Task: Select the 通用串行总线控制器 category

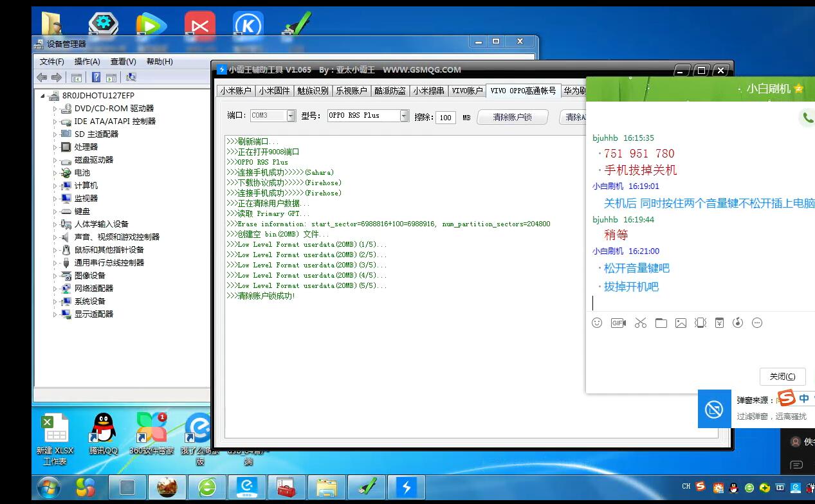Action: pos(109,263)
